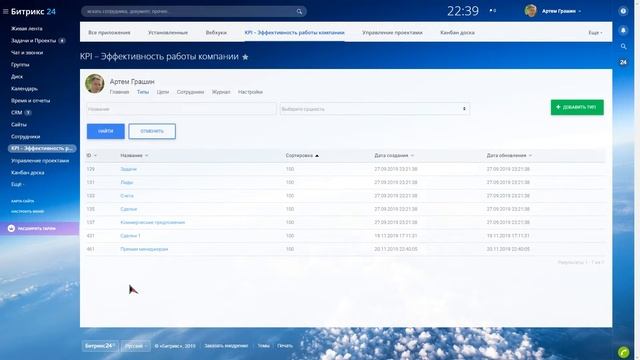The width and height of the screenshot is (640, 360).
Task: Open the Артем Грашин user menu in the header
Action: 561,11
